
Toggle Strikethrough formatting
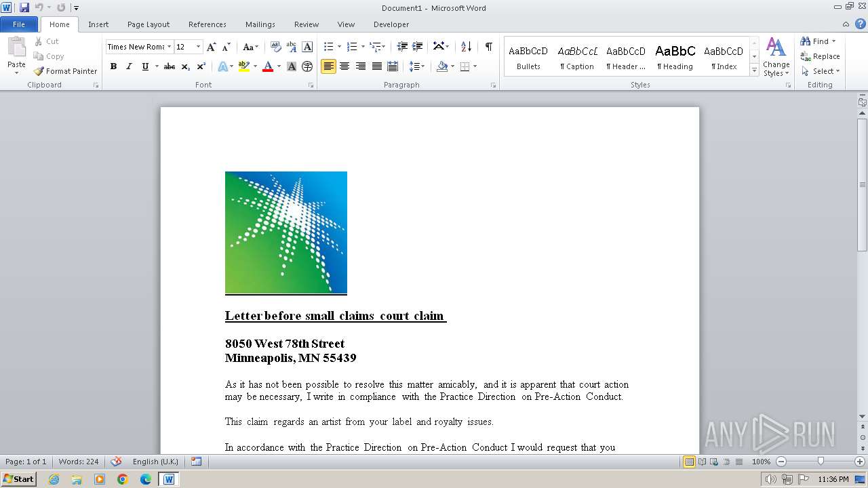click(x=170, y=66)
